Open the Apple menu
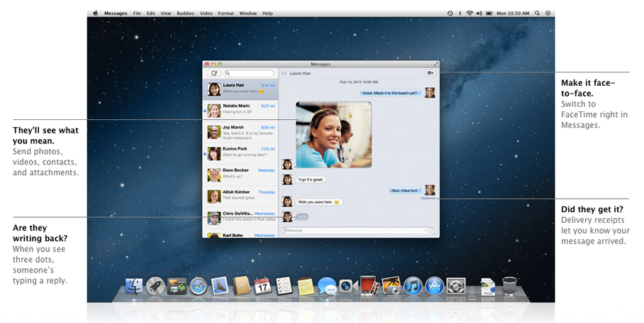The image size is (644, 323). [95, 13]
